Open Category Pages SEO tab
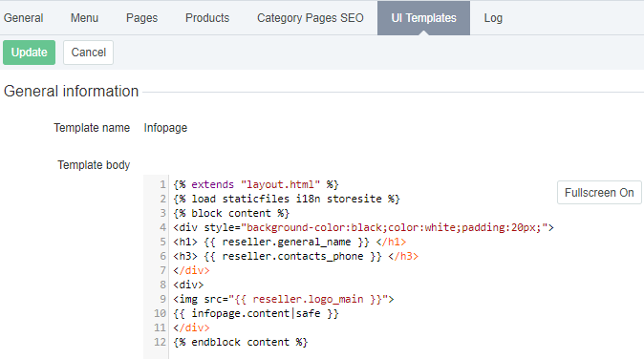This screenshot has height=359, width=644. pos(311,18)
